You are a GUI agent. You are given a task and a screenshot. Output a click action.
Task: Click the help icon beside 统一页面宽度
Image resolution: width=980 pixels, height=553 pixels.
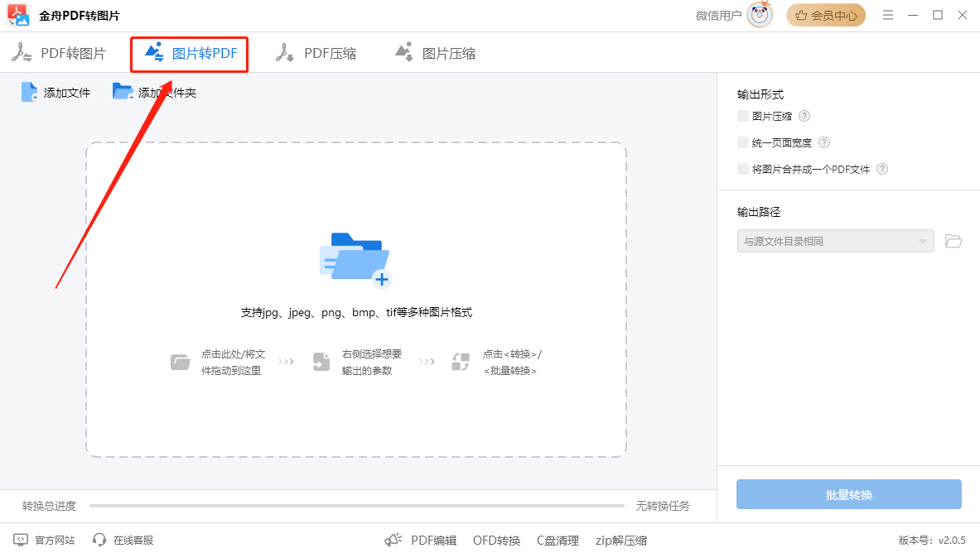pos(824,143)
